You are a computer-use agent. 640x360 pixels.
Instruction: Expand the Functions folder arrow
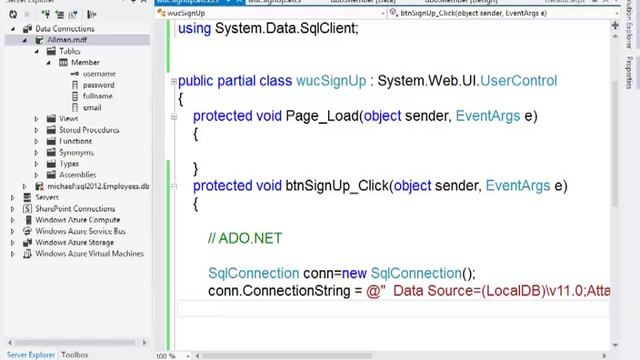(36, 141)
